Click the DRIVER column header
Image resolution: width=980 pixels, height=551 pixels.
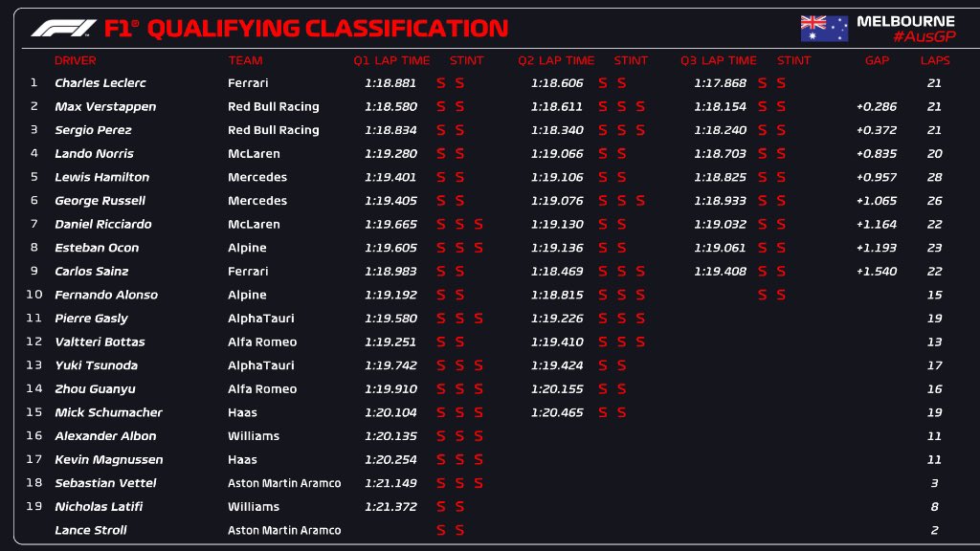click(x=76, y=60)
